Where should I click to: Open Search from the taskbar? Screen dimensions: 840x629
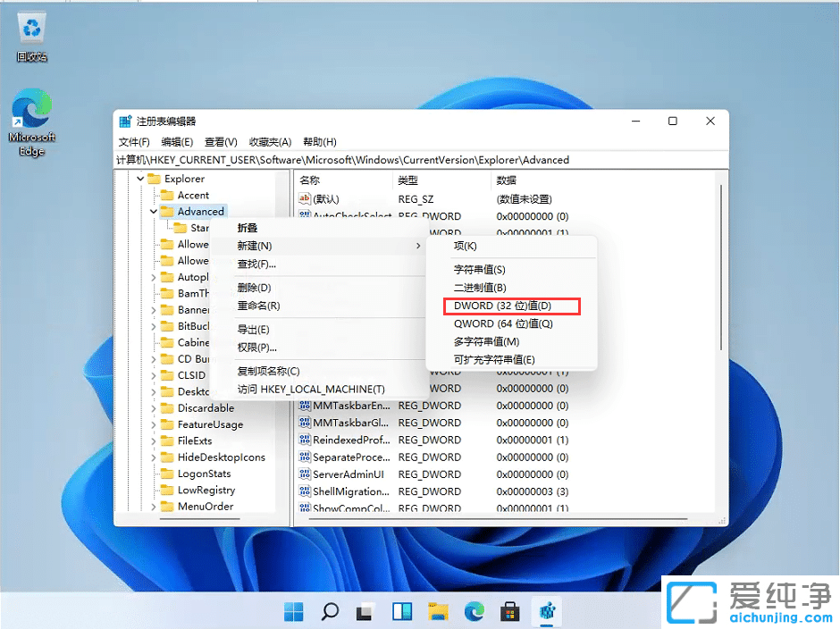pyautogui.click(x=330, y=611)
